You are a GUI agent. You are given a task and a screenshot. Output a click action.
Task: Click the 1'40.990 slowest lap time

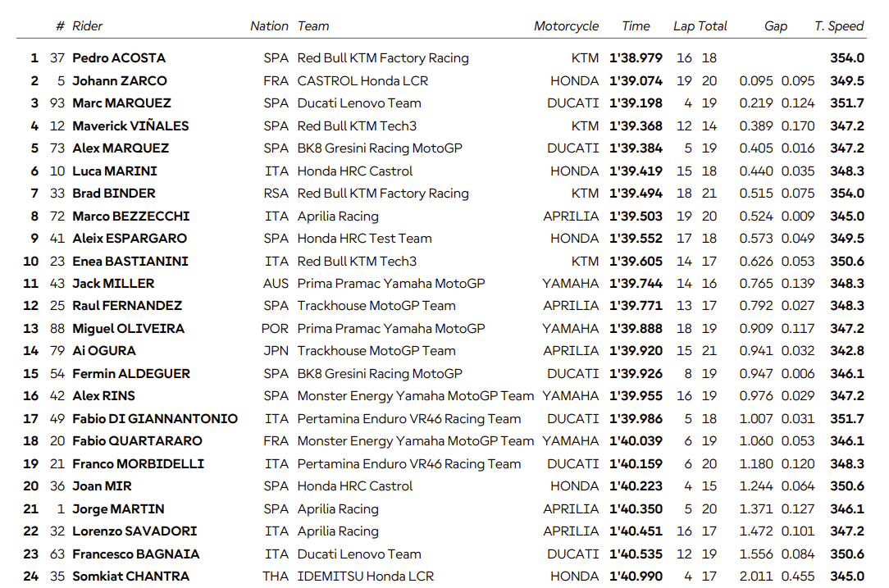(x=636, y=577)
